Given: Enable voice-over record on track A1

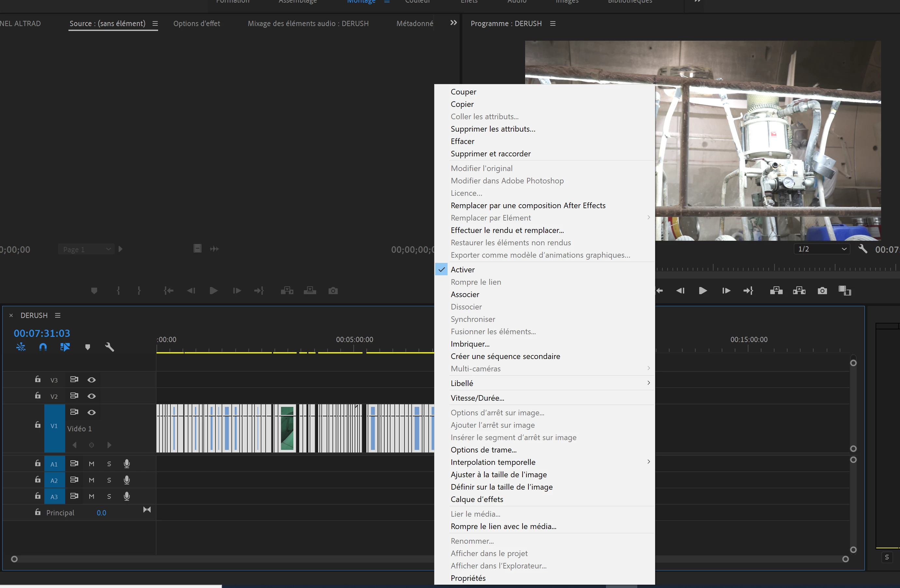Looking at the screenshot, I should point(127,464).
